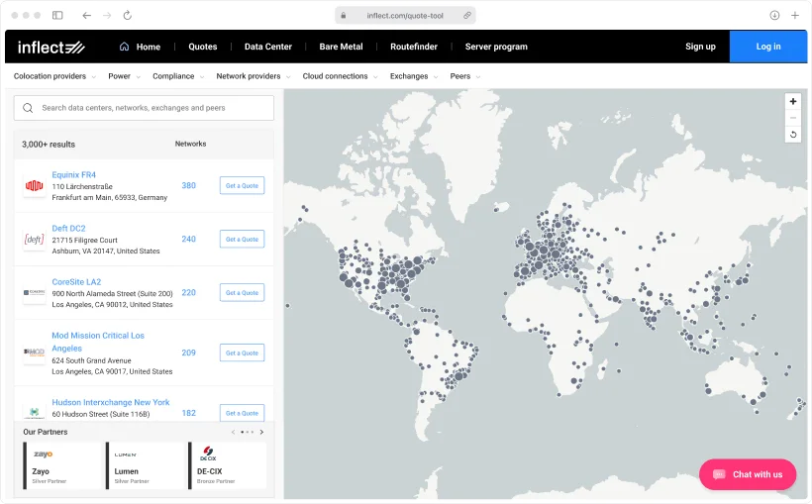Click the Home house icon
This screenshot has width=812, height=504.
click(x=125, y=47)
